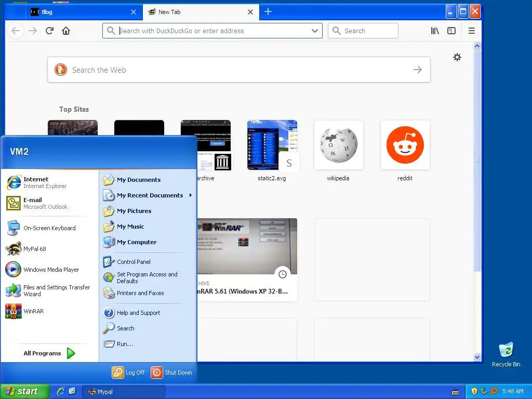Close the Blog tab
The image size is (532, 399).
click(134, 12)
